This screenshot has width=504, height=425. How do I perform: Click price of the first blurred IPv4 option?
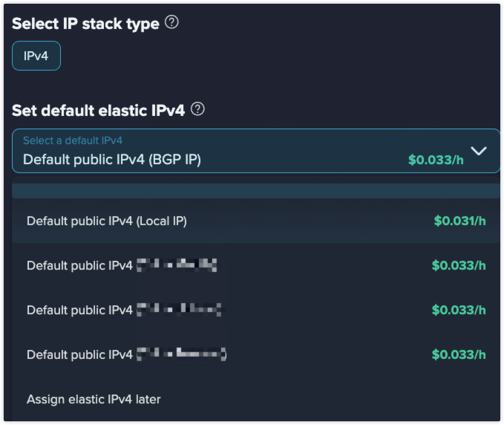(459, 265)
